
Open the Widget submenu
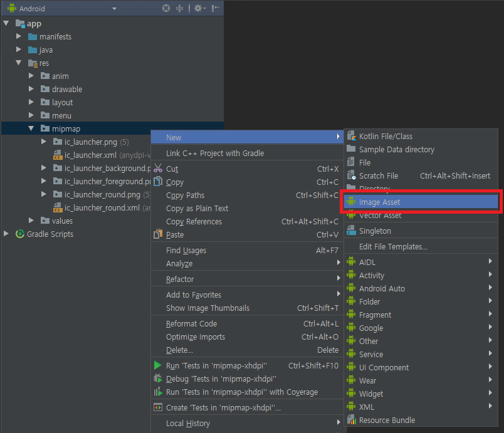click(421, 394)
